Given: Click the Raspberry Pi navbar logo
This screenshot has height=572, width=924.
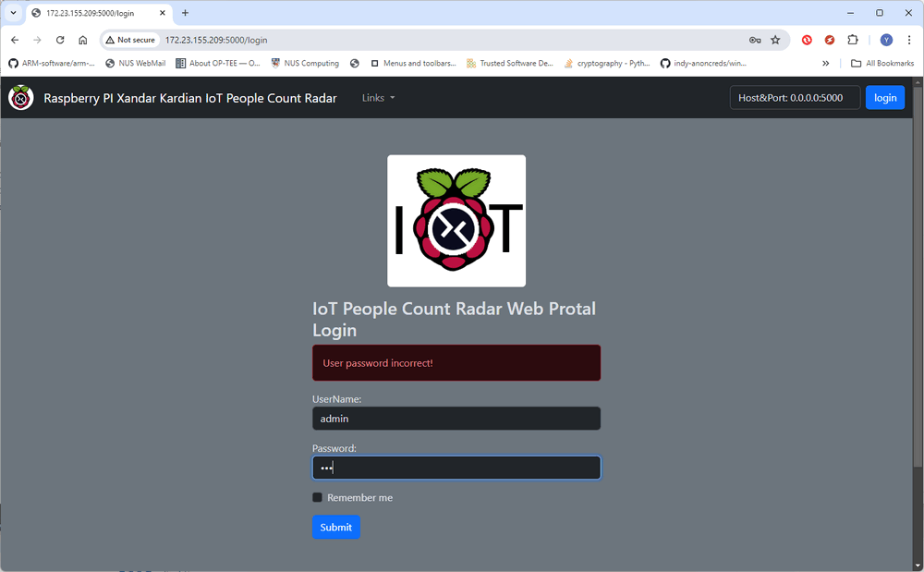Looking at the screenshot, I should 21,98.
